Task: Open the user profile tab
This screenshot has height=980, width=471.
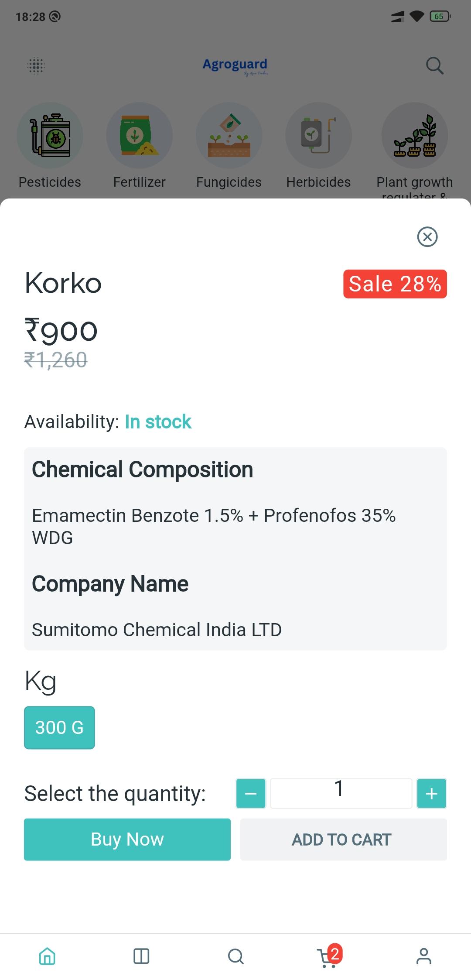Action: click(x=424, y=956)
